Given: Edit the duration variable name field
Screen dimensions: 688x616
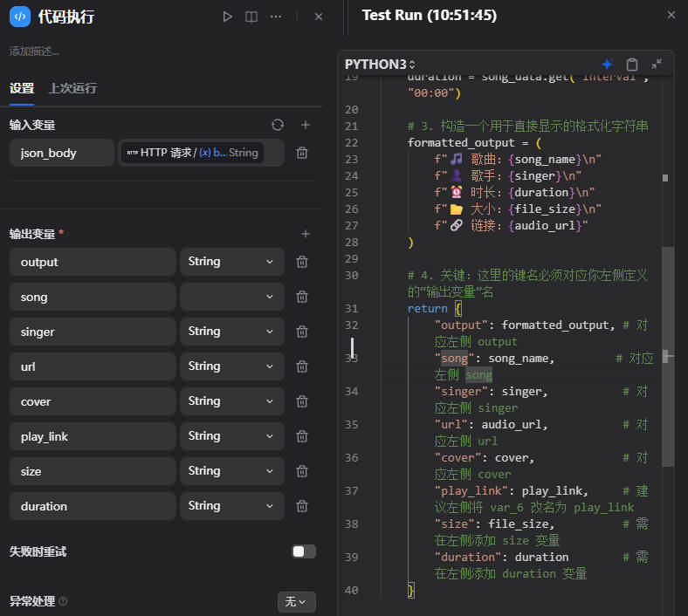Looking at the screenshot, I should coord(93,506).
